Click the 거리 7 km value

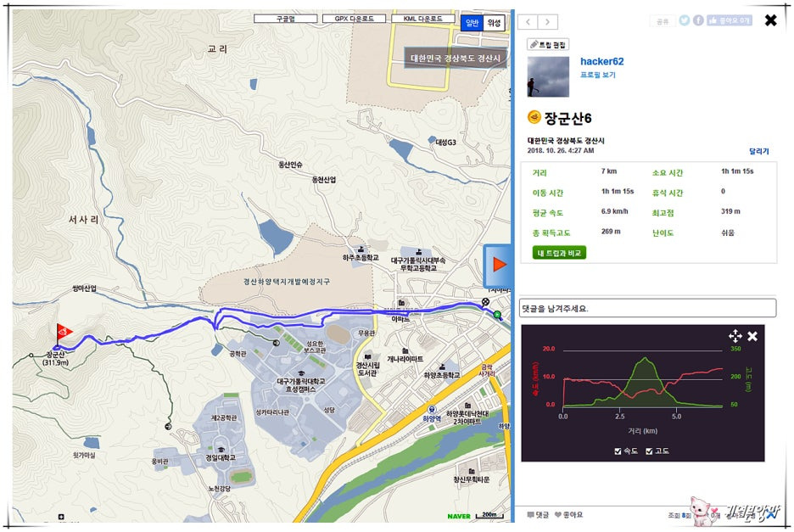click(x=609, y=171)
